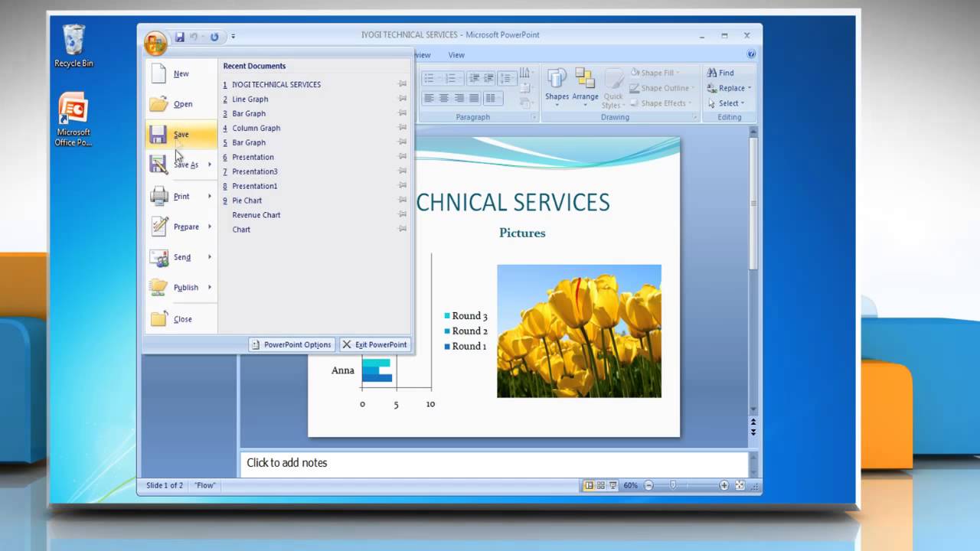Expand the Prepare submenu arrow
980x551 pixels.
coord(210,227)
